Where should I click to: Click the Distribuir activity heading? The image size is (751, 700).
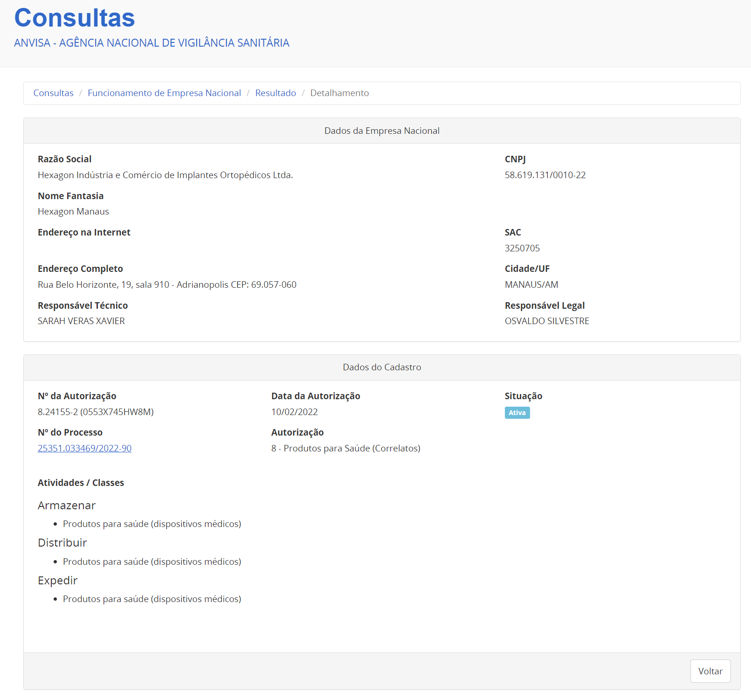click(x=62, y=543)
